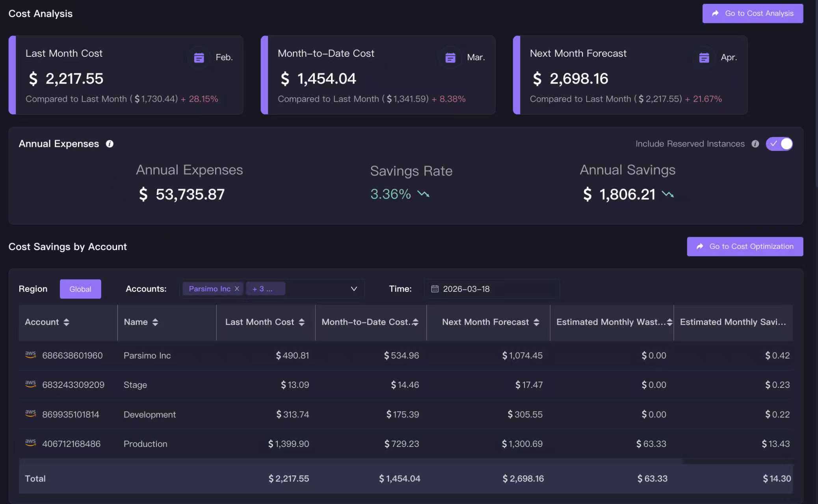Click the AWS icon for Parsimo Inc account

click(x=31, y=355)
